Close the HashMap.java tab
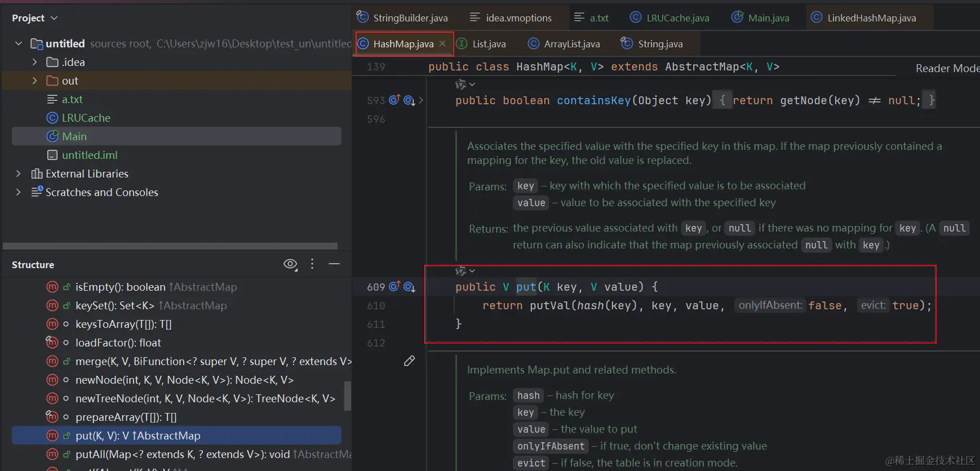This screenshot has width=980, height=471. [442, 43]
